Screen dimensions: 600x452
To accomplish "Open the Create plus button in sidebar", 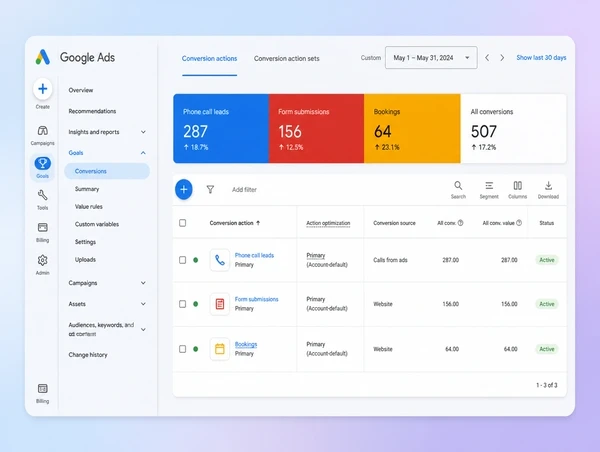I will click(42, 89).
